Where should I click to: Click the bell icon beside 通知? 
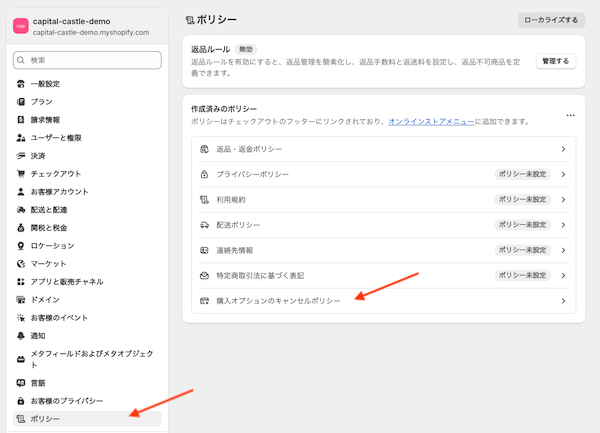coord(20,335)
